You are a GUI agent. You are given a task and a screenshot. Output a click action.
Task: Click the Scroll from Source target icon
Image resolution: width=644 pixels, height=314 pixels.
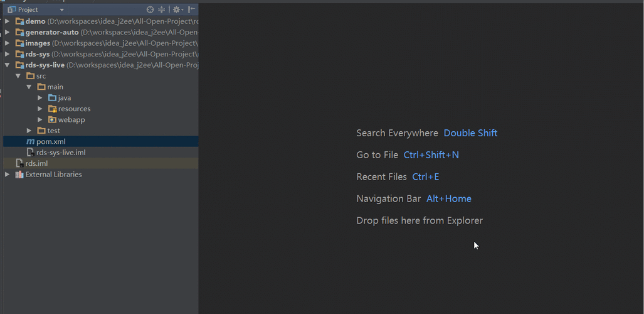click(150, 9)
